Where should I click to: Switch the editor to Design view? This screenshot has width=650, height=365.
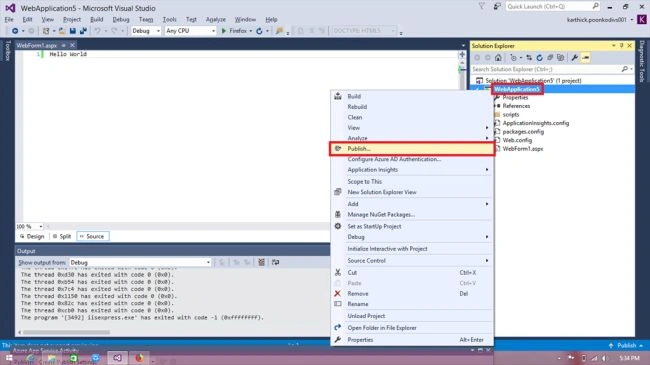click(32, 236)
